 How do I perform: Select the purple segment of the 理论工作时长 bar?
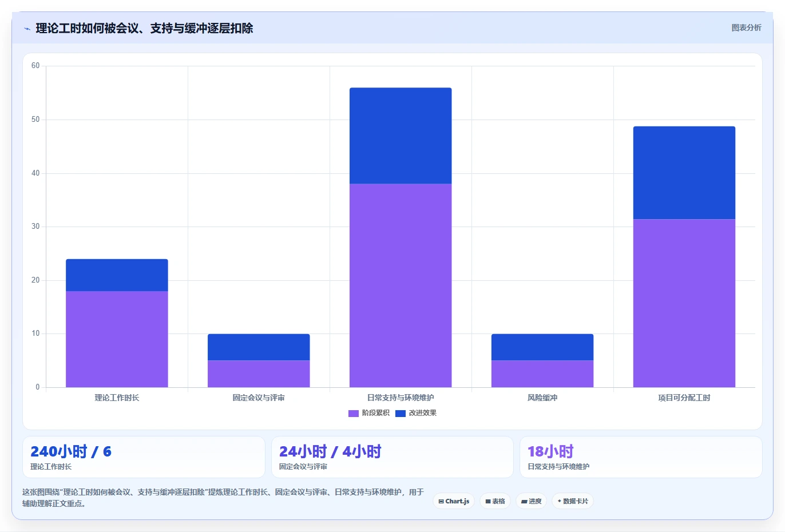click(117, 339)
